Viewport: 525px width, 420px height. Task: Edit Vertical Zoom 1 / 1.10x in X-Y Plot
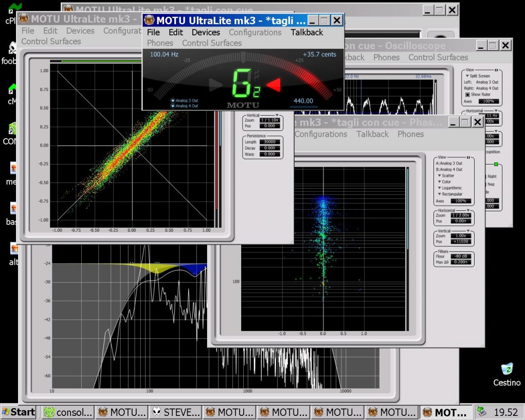point(269,120)
